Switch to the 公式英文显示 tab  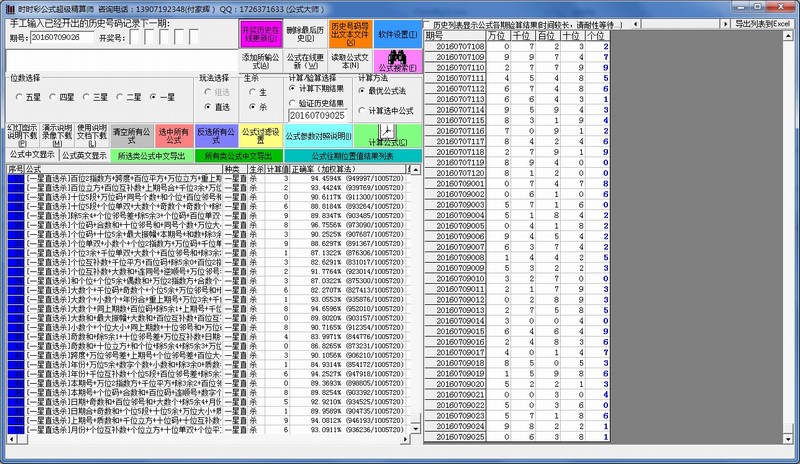tap(83, 155)
